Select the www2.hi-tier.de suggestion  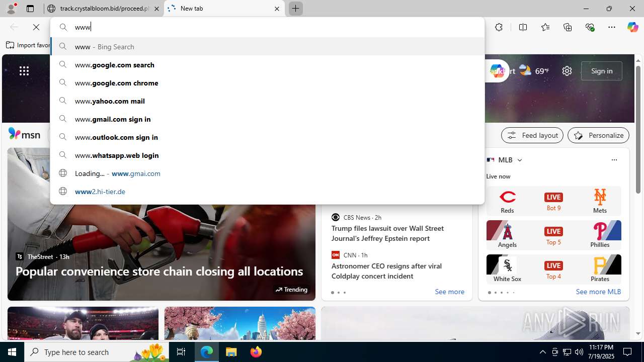pos(267,191)
